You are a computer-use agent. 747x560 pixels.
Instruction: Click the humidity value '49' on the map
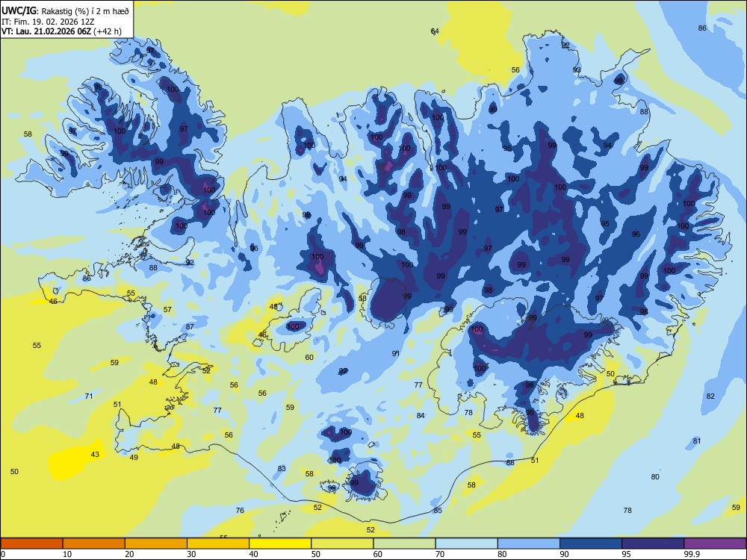pos(134,457)
